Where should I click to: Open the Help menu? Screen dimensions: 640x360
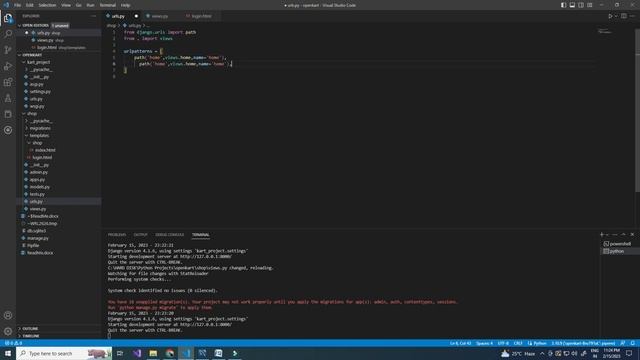point(125,5)
